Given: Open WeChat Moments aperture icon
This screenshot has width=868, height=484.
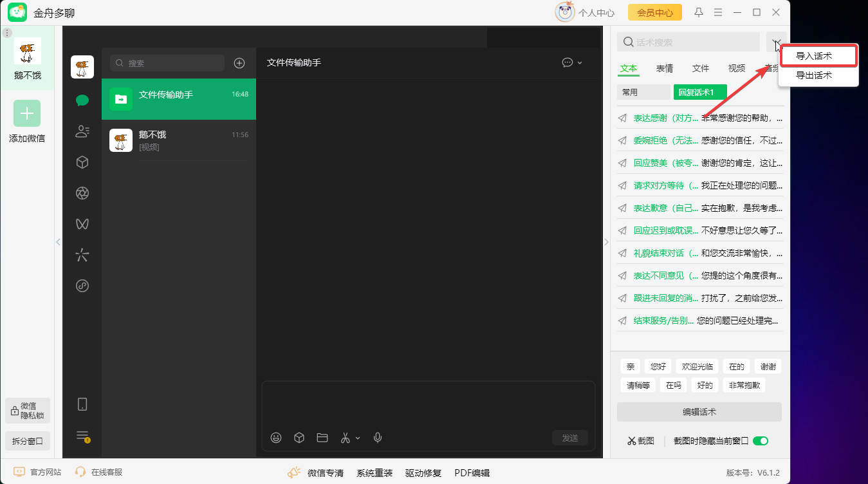Looking at the screenshot, I should coord(82,193).
